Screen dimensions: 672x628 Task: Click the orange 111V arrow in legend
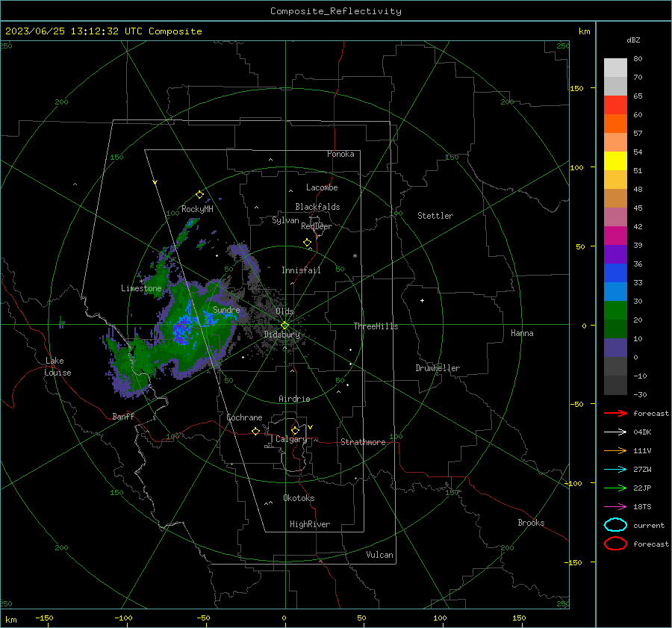[615, 450]
